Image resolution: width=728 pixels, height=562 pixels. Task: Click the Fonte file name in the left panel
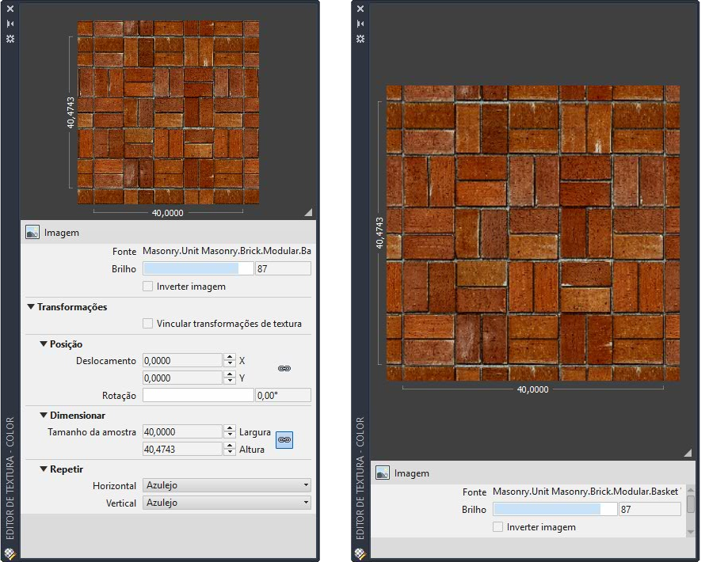pos(227,251)
